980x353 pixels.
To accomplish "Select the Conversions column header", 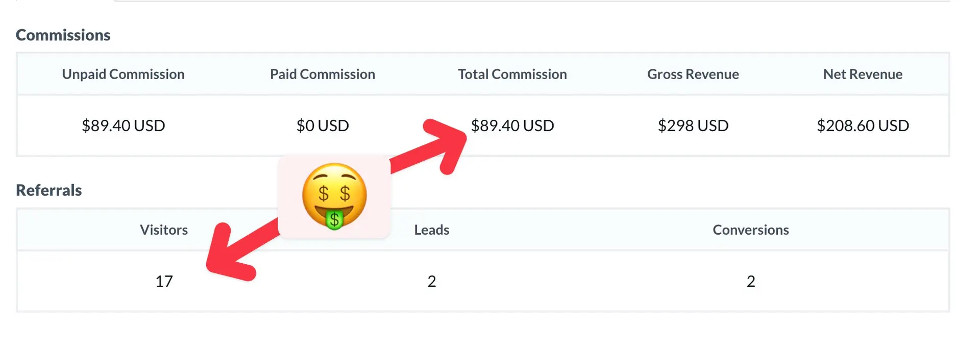I will click(750, 230).
